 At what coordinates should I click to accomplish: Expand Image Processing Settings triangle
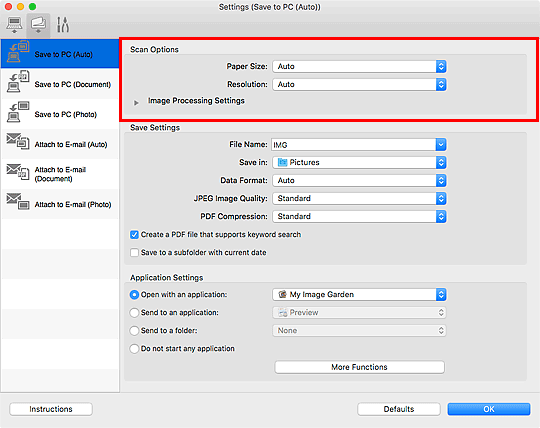[136, 103]
